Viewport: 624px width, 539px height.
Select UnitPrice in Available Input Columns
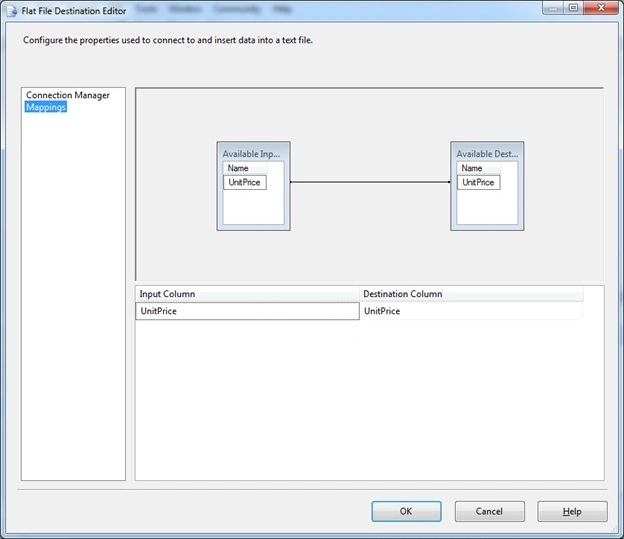point(245,182)
